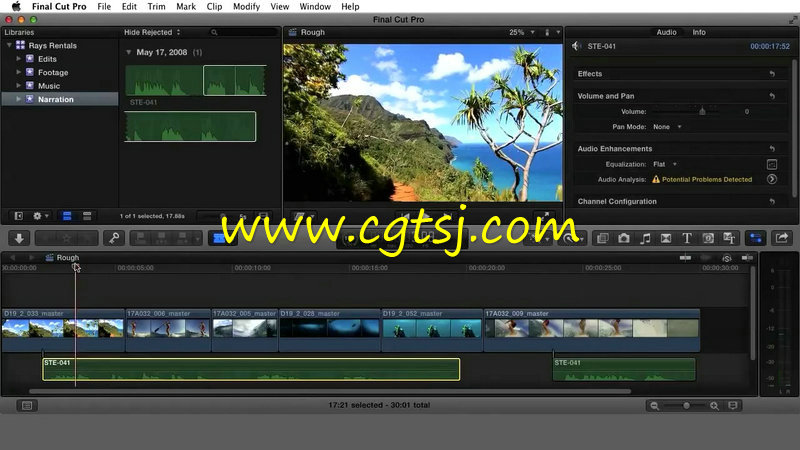
Task: Click the browser search magnifier icon
Action: 214,32
